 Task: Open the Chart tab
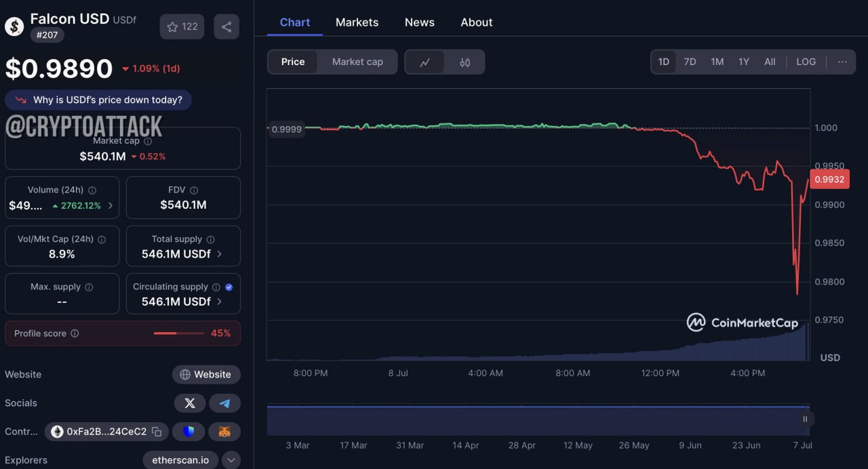click(295, 22)
